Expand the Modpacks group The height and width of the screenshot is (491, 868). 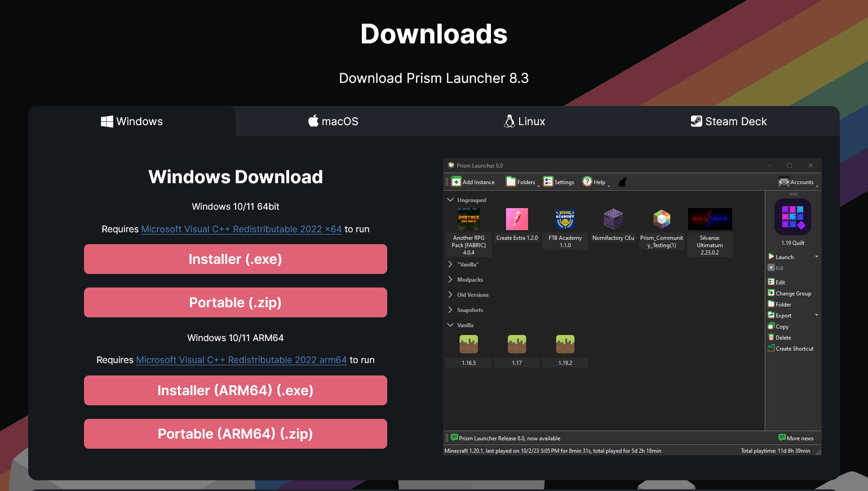coord(450,280)
